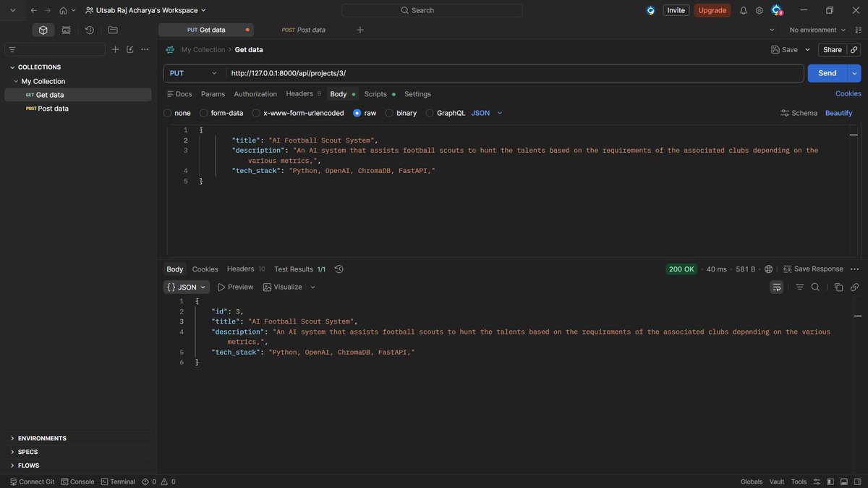Copy response body with copy icon
Viewport: 868px width, 488px height.
click(839, 287)
